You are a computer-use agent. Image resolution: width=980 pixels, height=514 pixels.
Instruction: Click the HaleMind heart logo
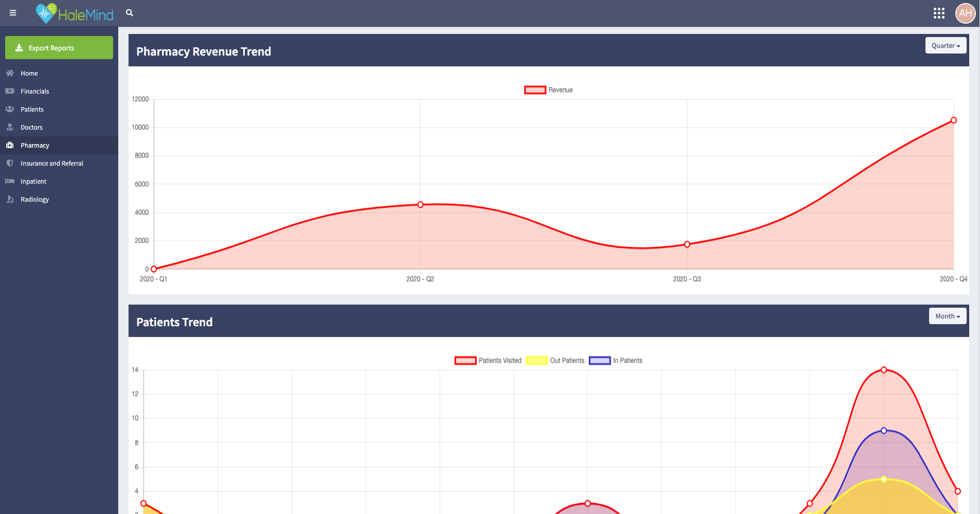[46, 13]
